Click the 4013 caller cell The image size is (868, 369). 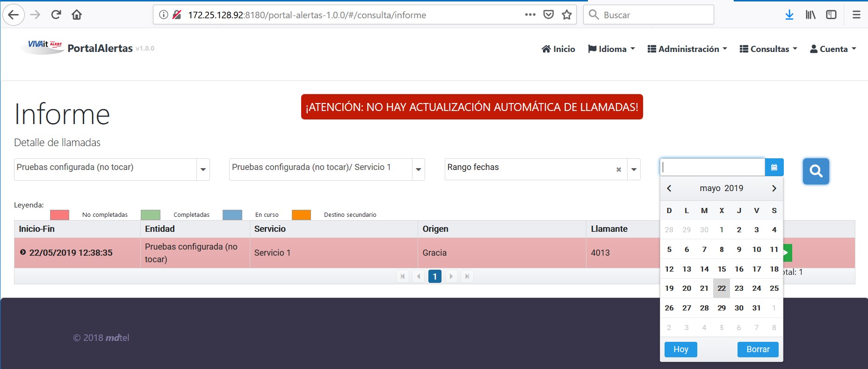(x=623, y=253)
